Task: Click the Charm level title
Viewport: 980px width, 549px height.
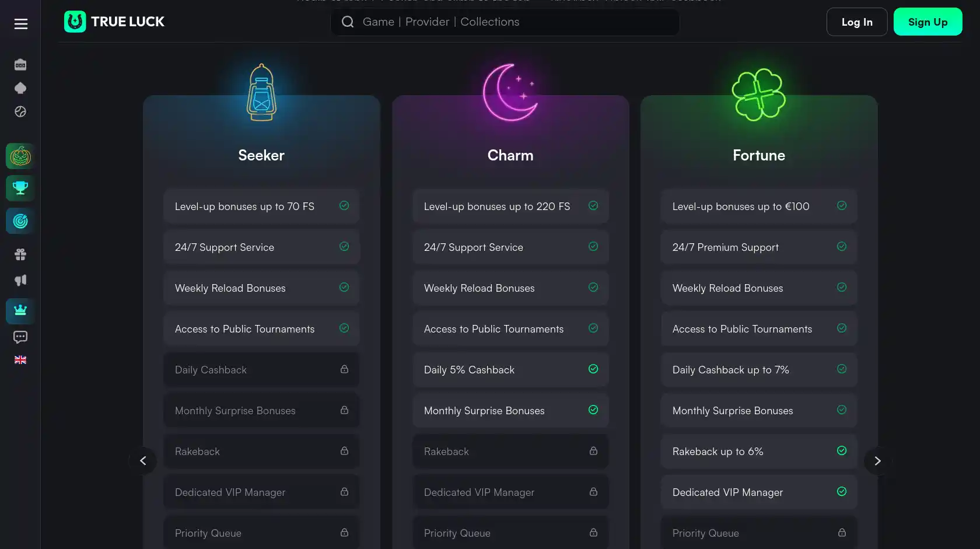Action: [510, 155]
